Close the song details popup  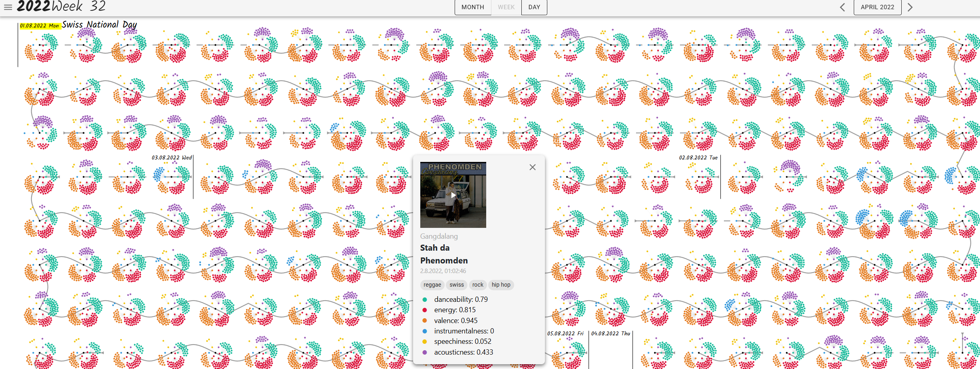pos(533,168)
